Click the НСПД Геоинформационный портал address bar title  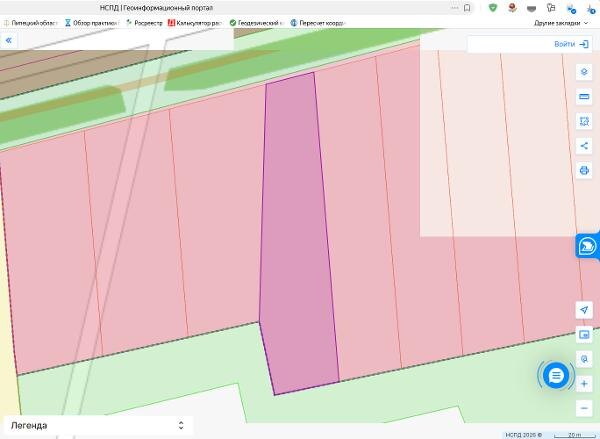click(156, 8)
